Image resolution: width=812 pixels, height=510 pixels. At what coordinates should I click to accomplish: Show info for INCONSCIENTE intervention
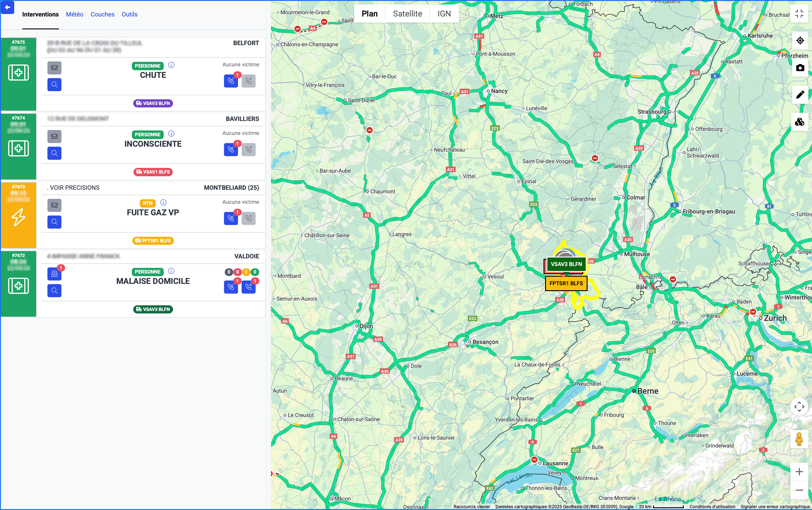click(x=171, y=134)
